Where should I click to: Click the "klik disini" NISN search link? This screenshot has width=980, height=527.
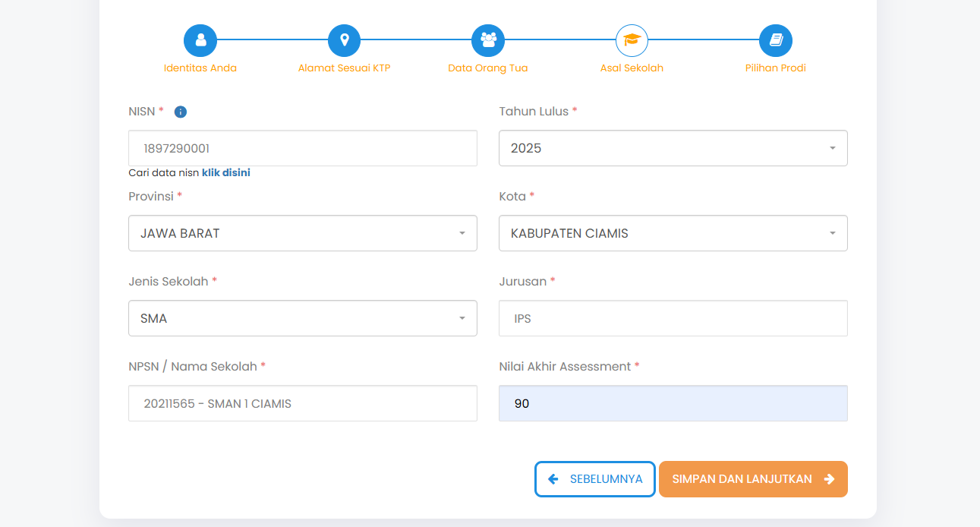click(x=225, y=172)
